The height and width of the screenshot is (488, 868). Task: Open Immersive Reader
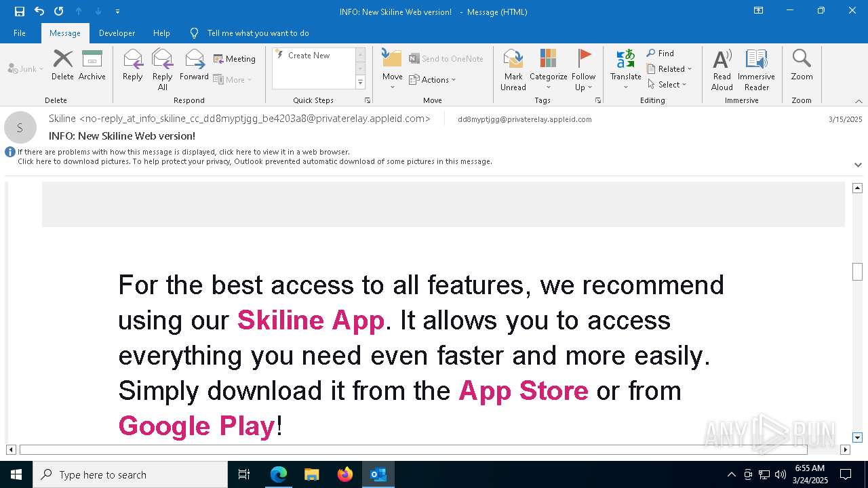(757, 70)
